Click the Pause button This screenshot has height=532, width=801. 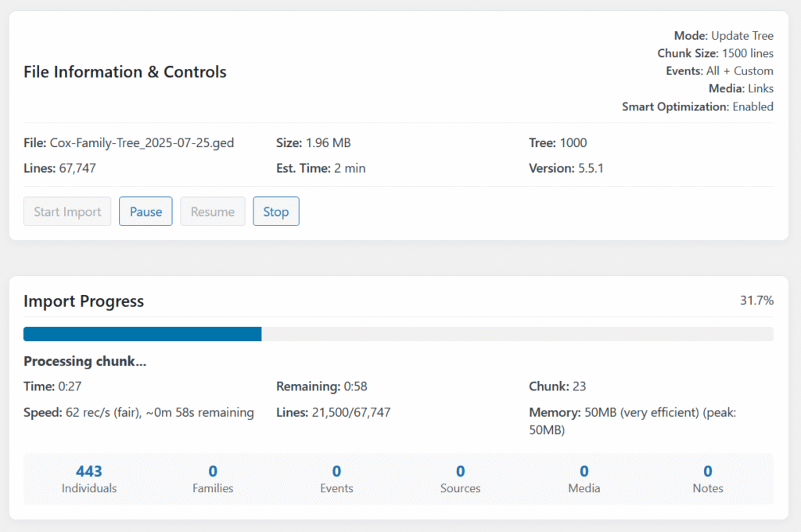pyautogui.click(x=145, y=211)
